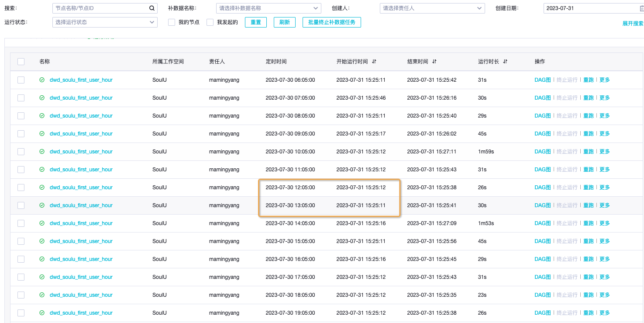644x323 pixels.
Task: Click end time 2023-07-31 15:25:56
Action: [x=432, y=241]
